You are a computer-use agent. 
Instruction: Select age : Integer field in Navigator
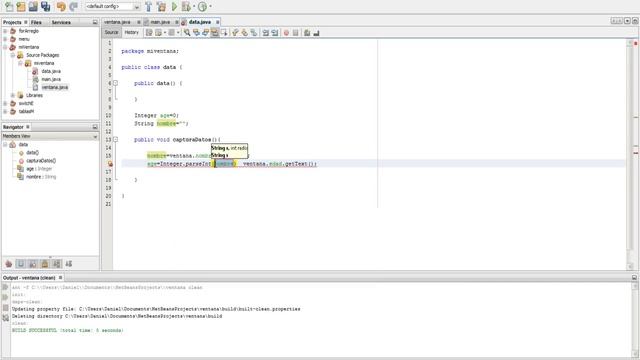(39, 169)
